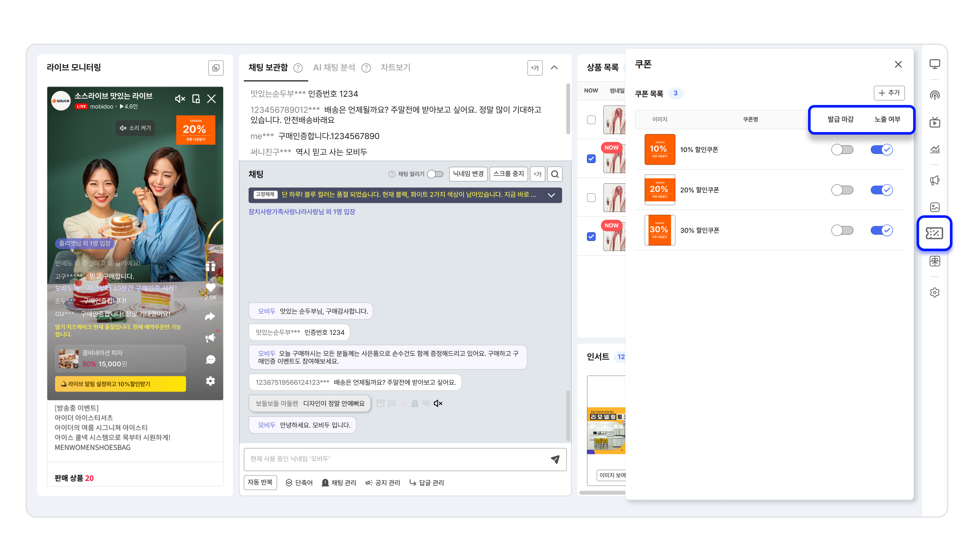The height and width of the screenshot is (560, 974).
Task: Open the monitor icon in right sidebar
Action: (934, 64)
